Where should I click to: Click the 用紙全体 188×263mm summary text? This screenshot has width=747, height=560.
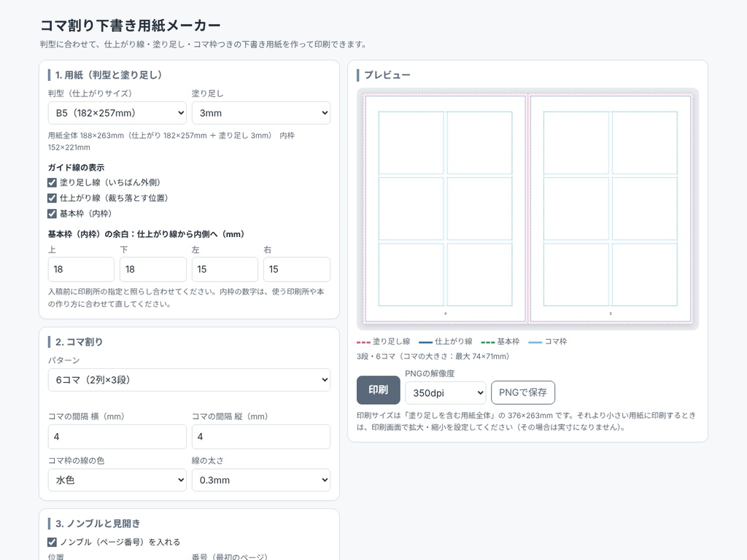[171, 141]
